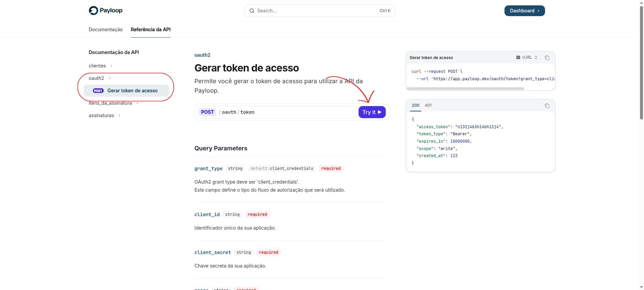Screen dimensions: 644x290
Task: Switch to the Documentação tab
Action: click(105, 30)
